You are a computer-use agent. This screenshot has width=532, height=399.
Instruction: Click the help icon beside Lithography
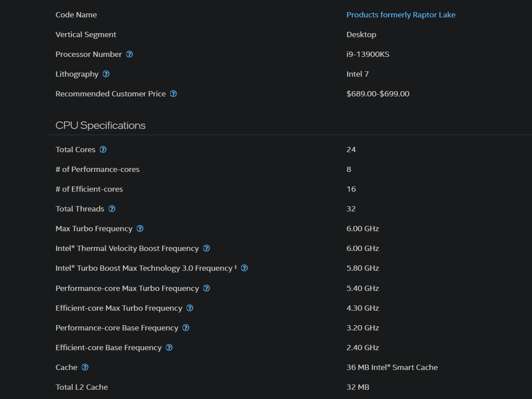(x=106, y=74)
